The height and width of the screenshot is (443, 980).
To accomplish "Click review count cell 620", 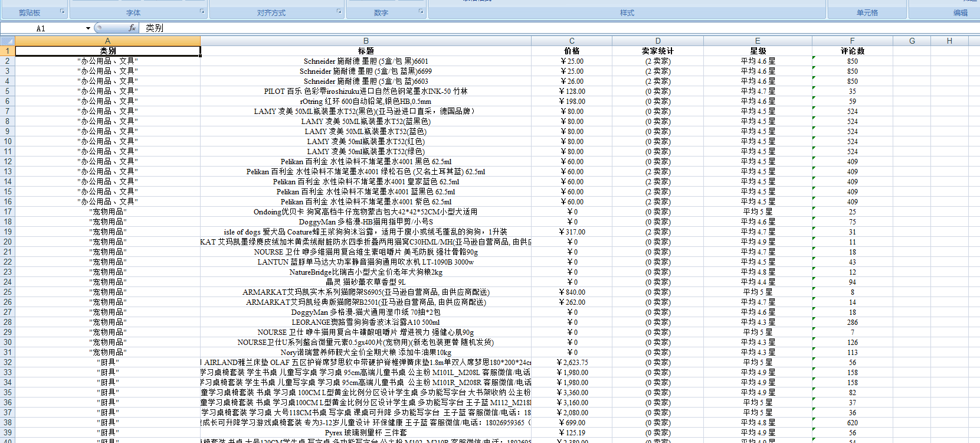I will (x=853, y=422).
